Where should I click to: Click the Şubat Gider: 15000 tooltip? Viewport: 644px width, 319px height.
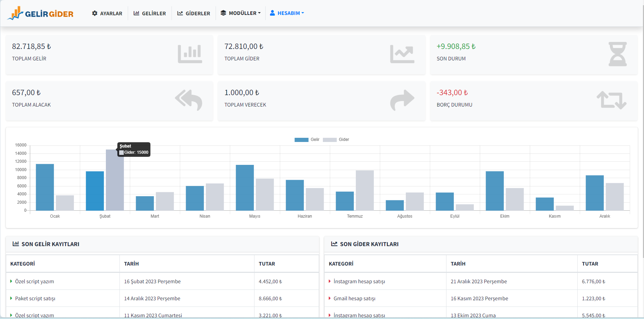tap(134, 149)
